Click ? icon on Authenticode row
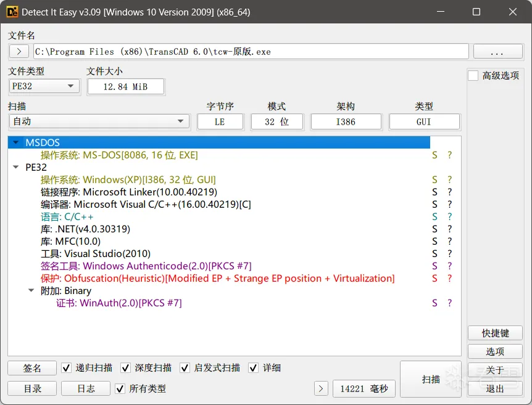This screenshot has height=405, width=532. click(449, 266)
